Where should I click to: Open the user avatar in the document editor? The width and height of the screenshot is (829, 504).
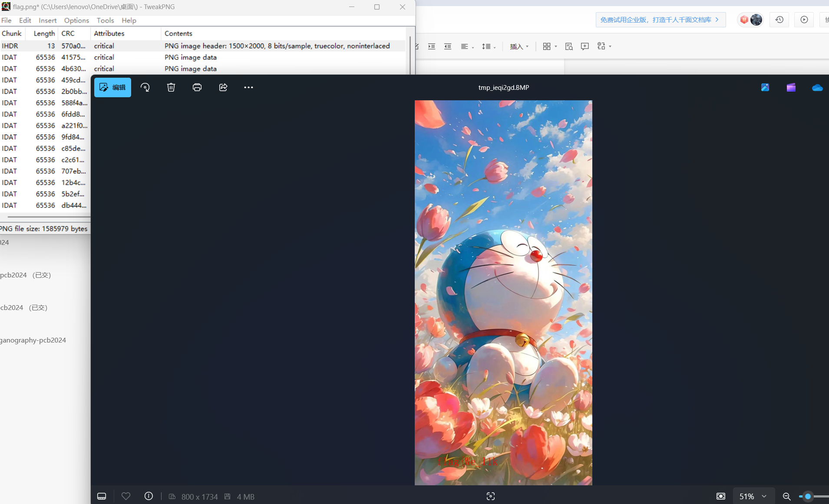tap(756, 20)
